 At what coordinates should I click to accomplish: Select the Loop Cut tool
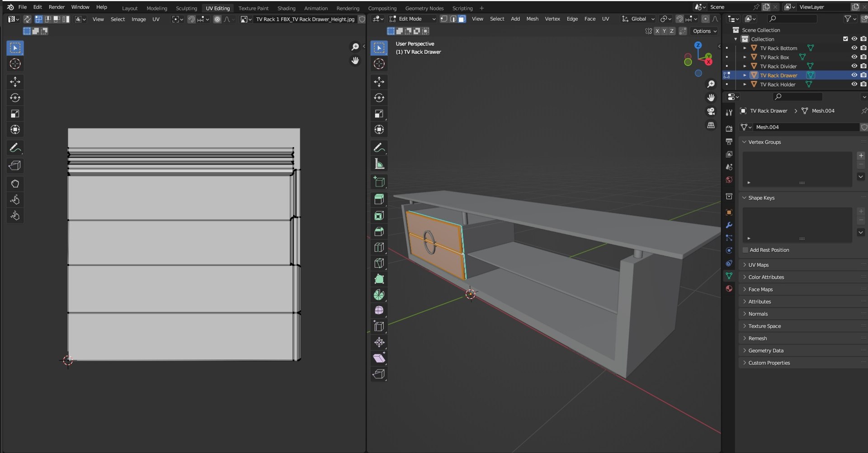pyautogui.click(x=379, y=247)
